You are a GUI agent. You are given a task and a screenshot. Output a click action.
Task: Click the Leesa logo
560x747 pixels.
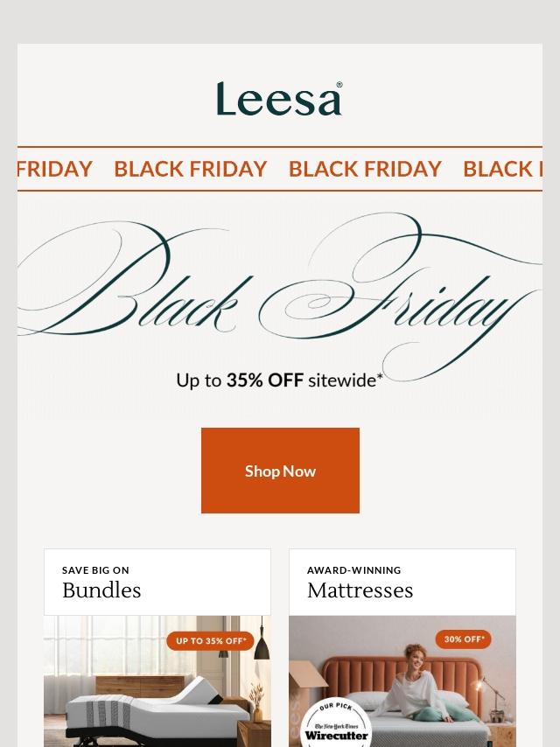pyautogui.click(x=279, y=99)
